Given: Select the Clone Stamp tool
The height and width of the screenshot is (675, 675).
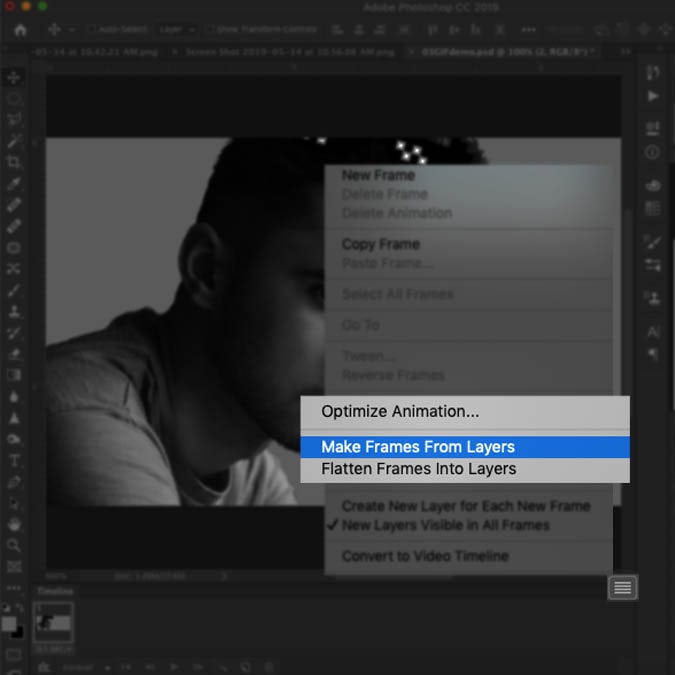Looking at the screenshot, I should 14,311.
